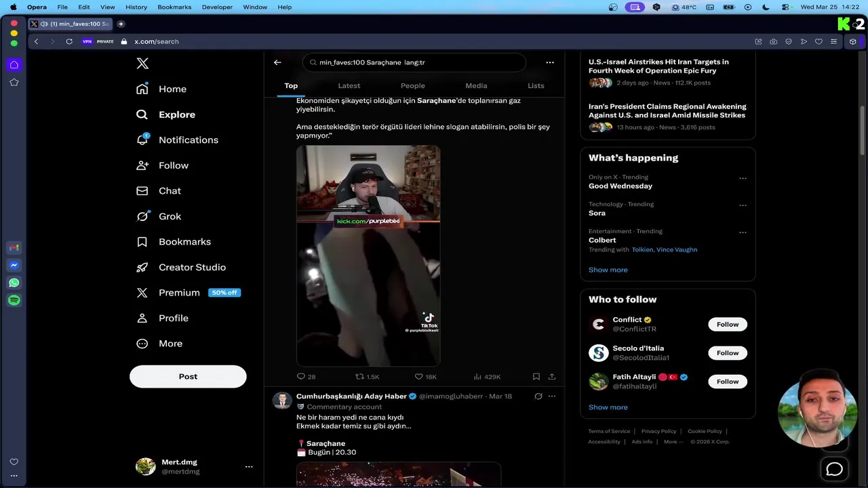Open the X logo home link
Viewport: 868px width, 488px height.
click(142, 63)
